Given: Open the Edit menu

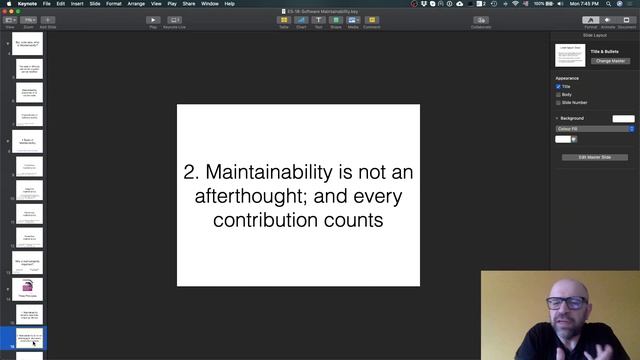Looking at the screenshot, I should pos(61,4).
